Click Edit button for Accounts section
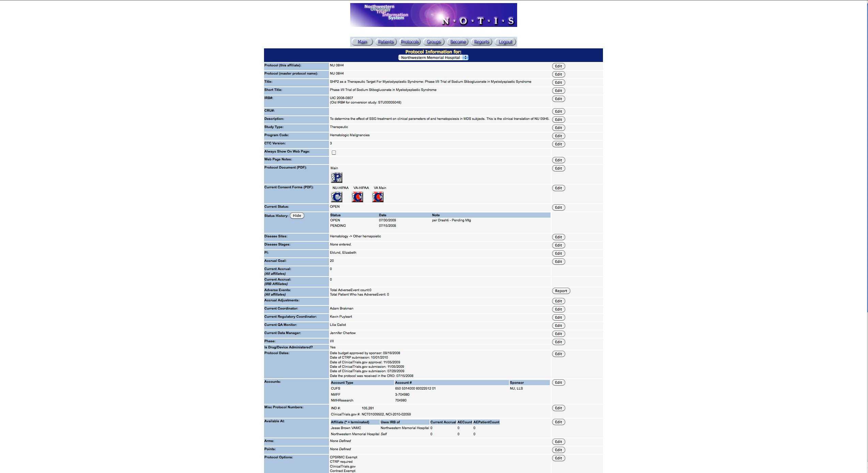The width and height of the screenshot is (868, 473). click(558, 382)
